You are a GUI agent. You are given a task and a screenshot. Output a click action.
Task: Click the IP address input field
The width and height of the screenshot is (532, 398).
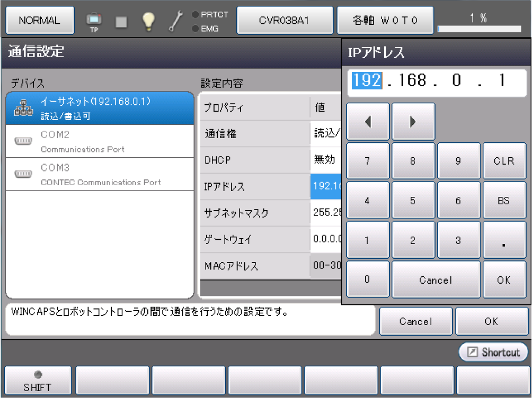436,81
